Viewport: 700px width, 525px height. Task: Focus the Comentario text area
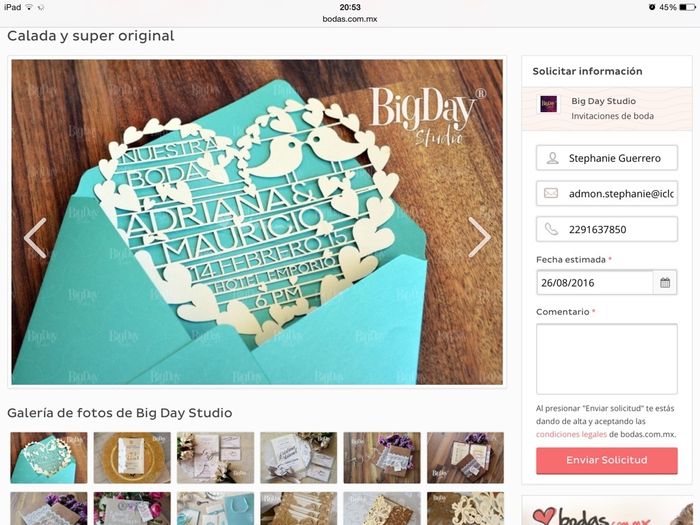pyautogui.click(x=607, y=359)
